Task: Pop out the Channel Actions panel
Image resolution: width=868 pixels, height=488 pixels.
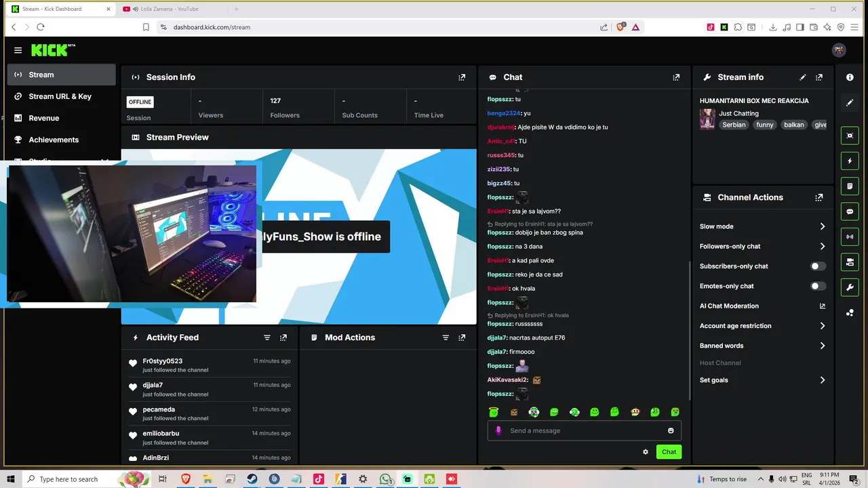Action: 819,198
